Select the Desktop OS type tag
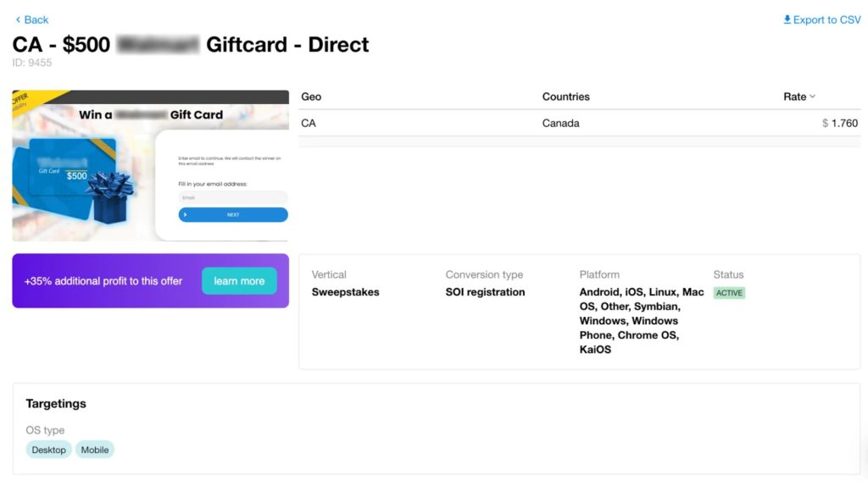 coord(48,450)
